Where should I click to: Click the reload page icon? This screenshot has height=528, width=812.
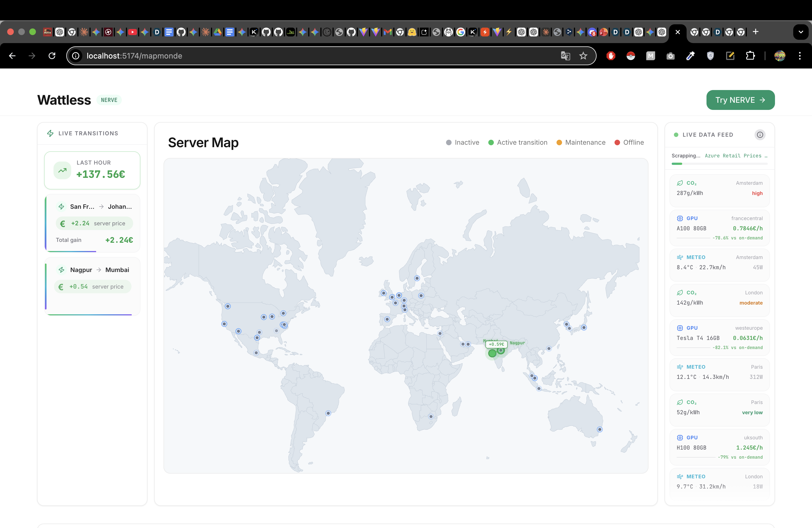pyautogui.click(x=52, y=56)
